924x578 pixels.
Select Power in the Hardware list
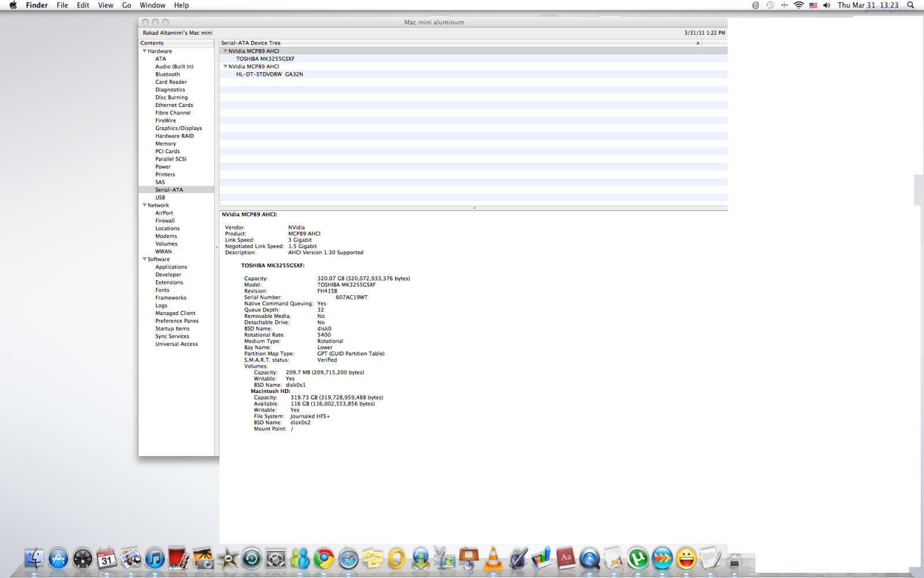pos(163,167)
